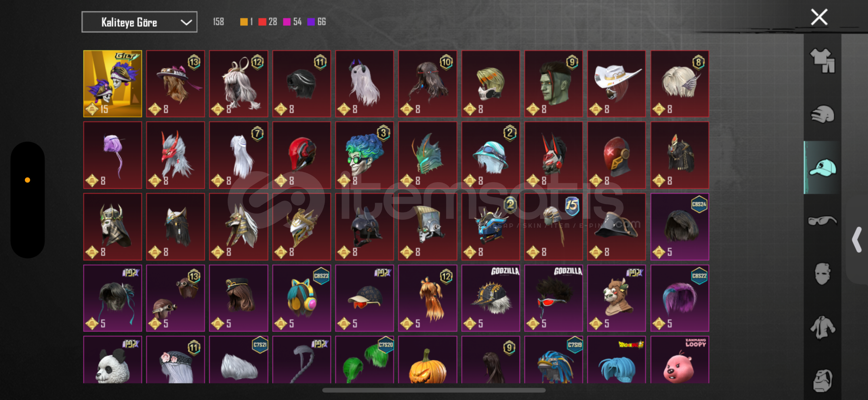Image resolution: width=868 pixels, height=400 pixels.
Task: Select the panda head item
Action: tap(113, 360)
